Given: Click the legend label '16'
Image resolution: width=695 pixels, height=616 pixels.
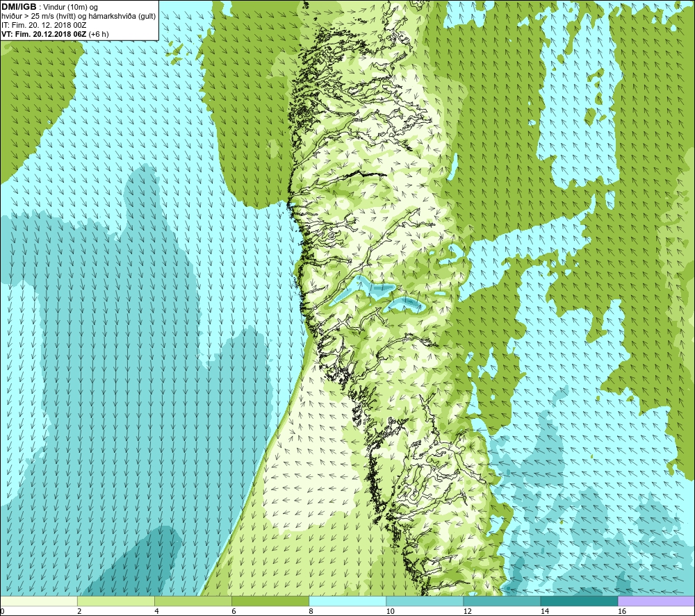Looking at the screenshot, I should coord(622,612).
